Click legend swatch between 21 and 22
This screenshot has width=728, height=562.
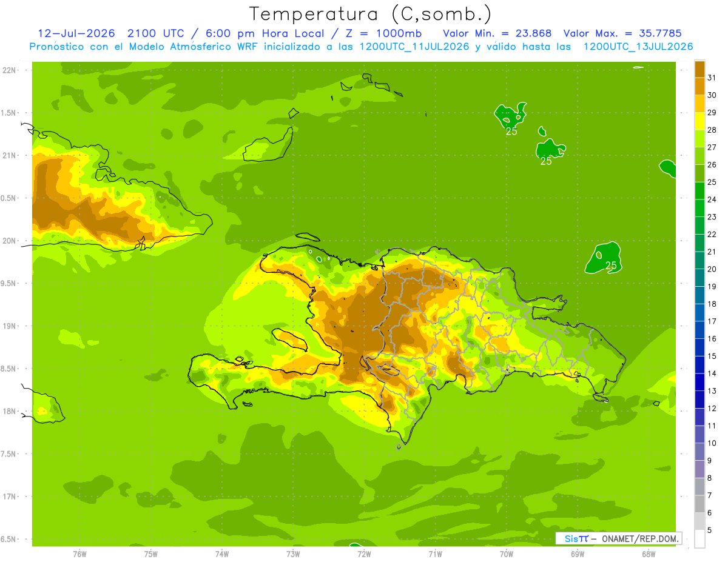(x=699, y=243)
